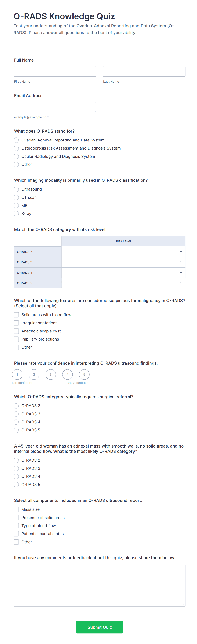Click the comments feedback text area

(99, 585)
